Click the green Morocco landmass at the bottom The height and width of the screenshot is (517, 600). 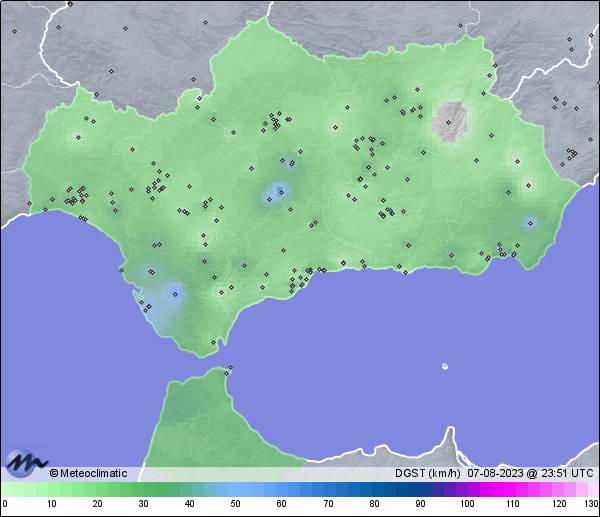(200, 420)
